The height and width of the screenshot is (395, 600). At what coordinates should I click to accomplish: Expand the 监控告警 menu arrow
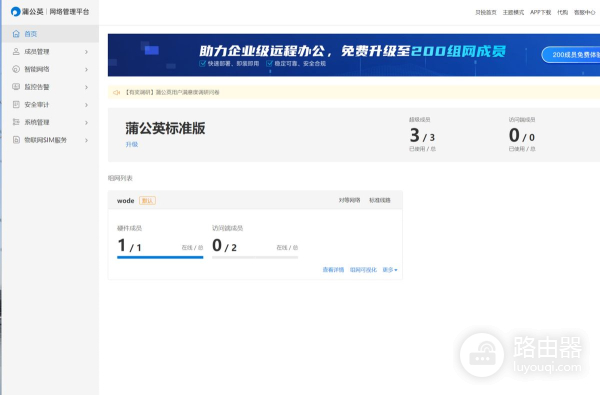point(86,87)
